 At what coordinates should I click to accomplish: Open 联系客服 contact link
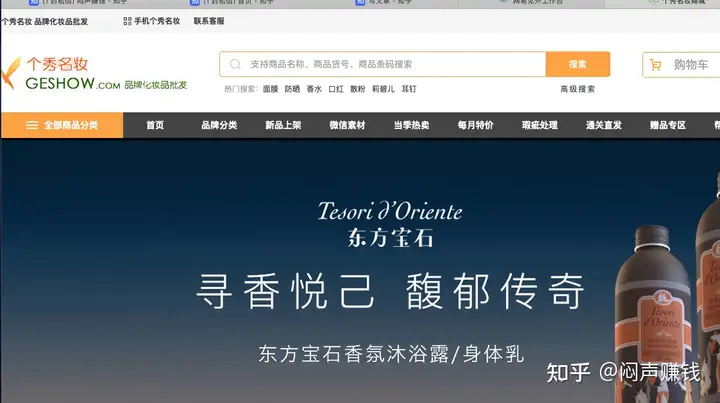coord(209,21)
